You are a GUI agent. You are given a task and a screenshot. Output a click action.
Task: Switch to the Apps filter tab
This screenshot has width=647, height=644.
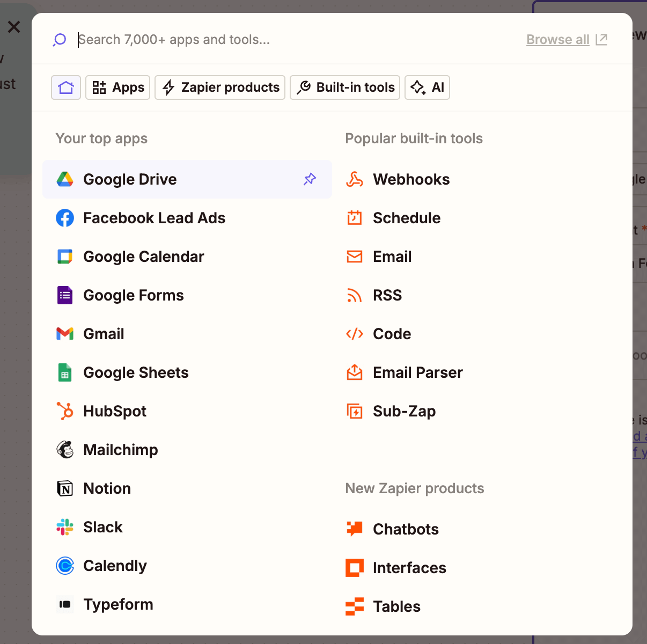coord(117,87)
